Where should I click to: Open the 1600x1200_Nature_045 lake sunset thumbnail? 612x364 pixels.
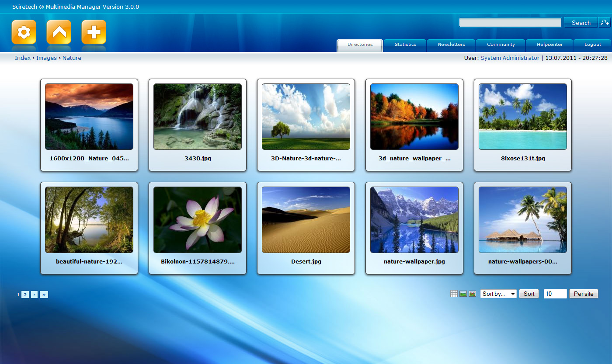click(x=89, y=117)
